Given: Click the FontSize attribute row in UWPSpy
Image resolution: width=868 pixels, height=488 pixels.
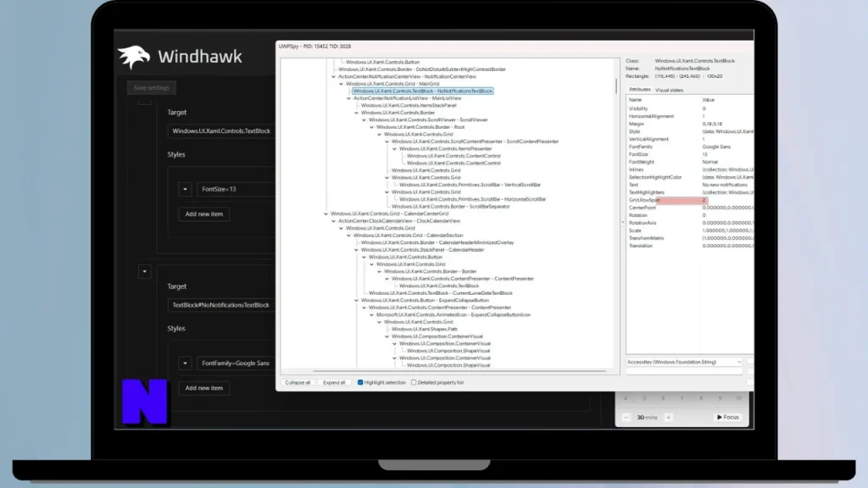Looking at the screenshot, I should 690,154.
